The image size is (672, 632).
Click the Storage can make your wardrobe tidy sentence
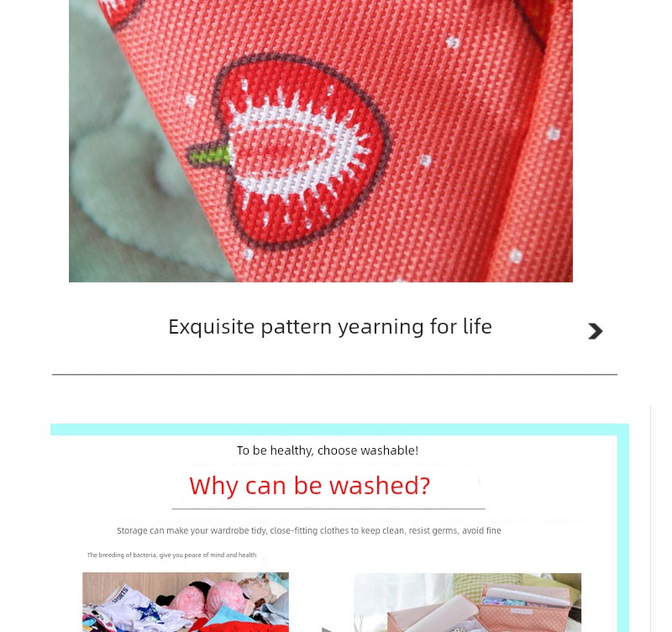[x=308, y=531]
